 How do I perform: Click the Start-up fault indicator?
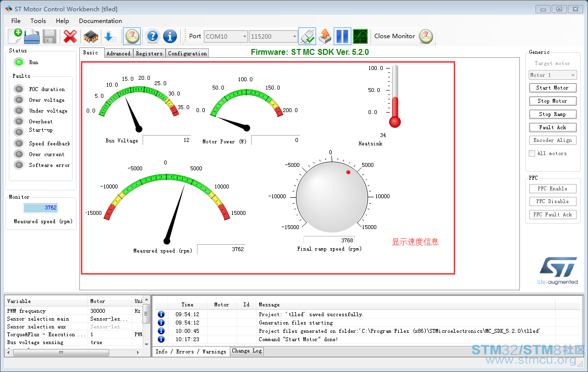(x=19, y=132)
